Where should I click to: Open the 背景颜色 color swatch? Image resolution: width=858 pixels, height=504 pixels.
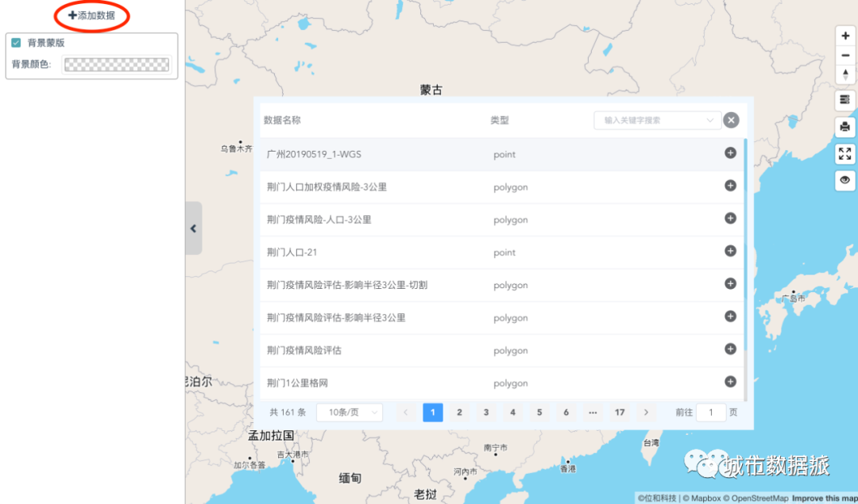pos(117,64)
